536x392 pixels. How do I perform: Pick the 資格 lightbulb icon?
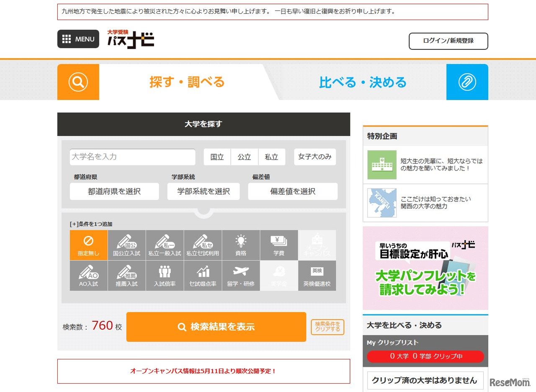[241, 245]
